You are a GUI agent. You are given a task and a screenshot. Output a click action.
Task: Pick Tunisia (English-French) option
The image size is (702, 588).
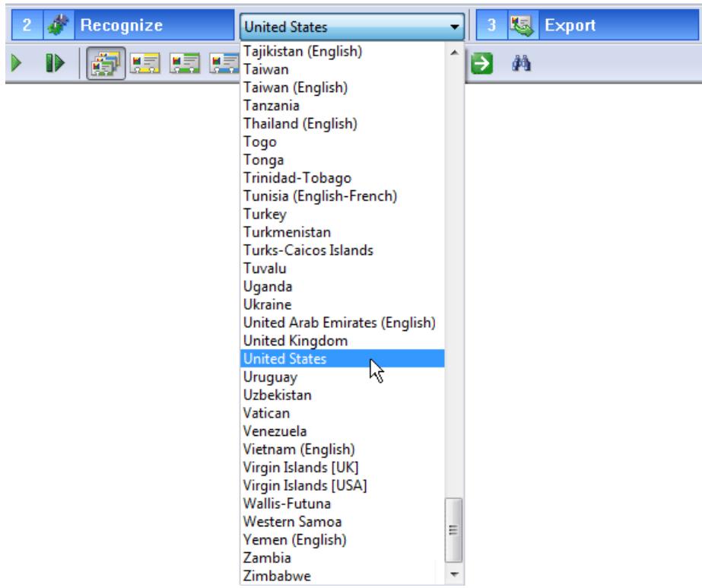click(342, 195)
